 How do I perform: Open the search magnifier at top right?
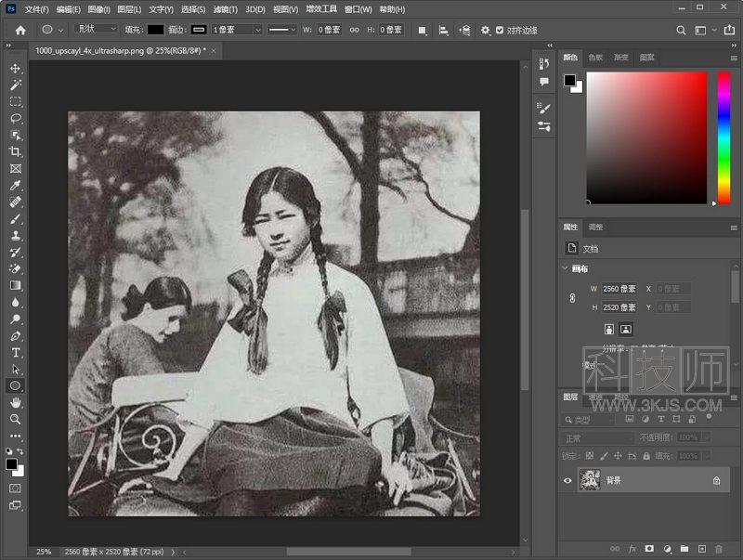pos(681,31)
